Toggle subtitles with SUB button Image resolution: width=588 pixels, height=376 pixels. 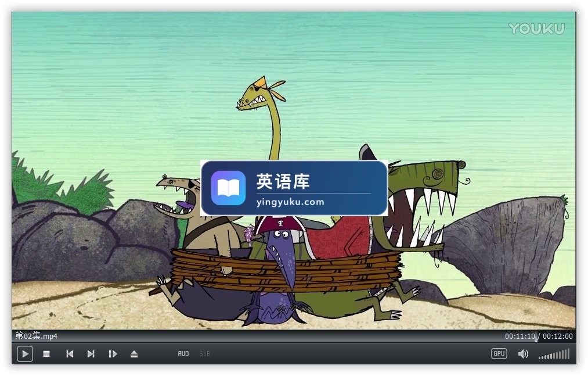click(x=205, y=353)
